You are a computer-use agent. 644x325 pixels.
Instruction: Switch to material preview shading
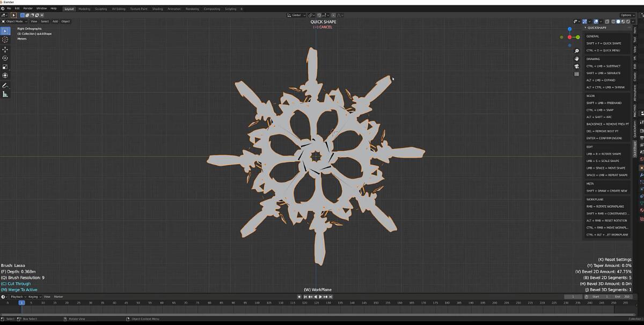tap(623, 21)
